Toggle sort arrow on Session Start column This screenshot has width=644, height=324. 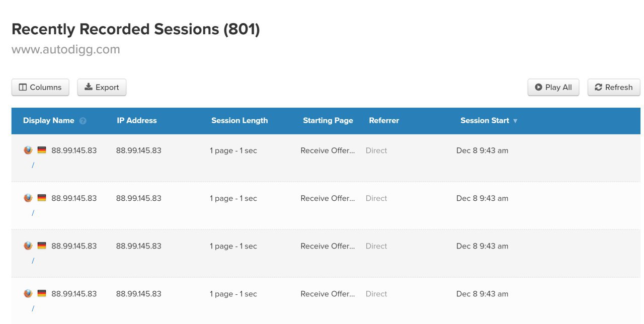[515, 121]
